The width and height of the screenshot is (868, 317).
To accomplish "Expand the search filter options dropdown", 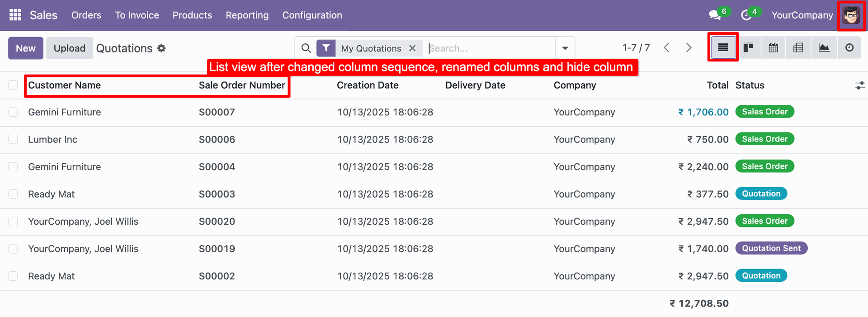I will (565, 48).
